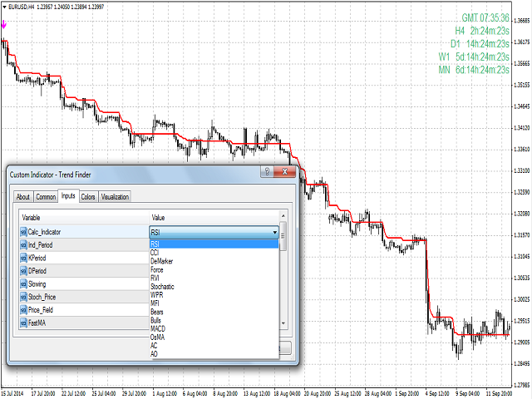
Task: Collapse the Calc_Indicator dropdown using its arrow
Action: click(x=273, y=232)
